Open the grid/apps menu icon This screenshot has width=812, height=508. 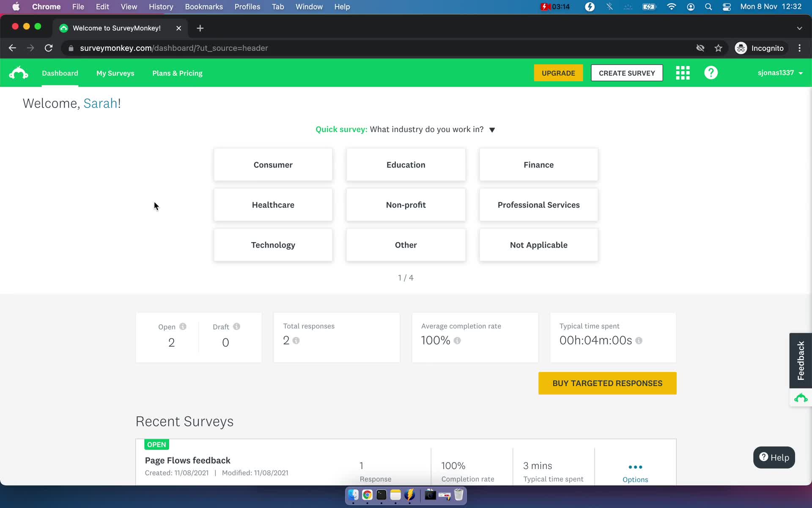(683, 72)
